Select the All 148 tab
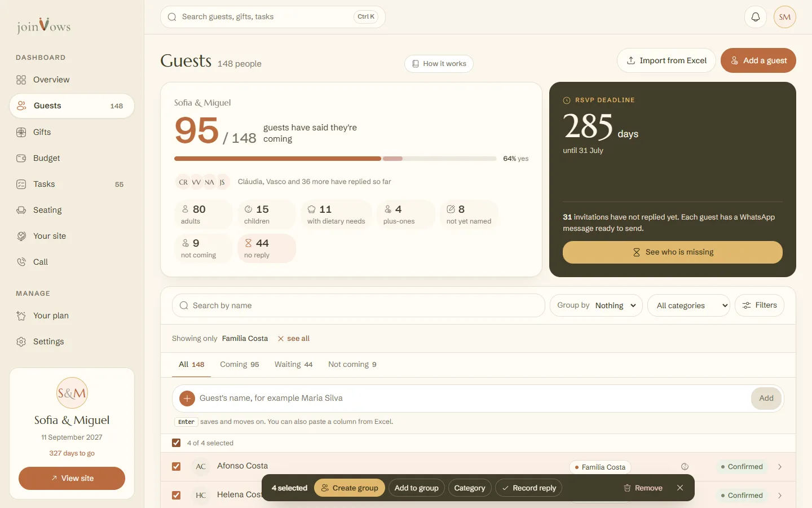The height and width of the screenshot is (508, 812). (192, 365)
